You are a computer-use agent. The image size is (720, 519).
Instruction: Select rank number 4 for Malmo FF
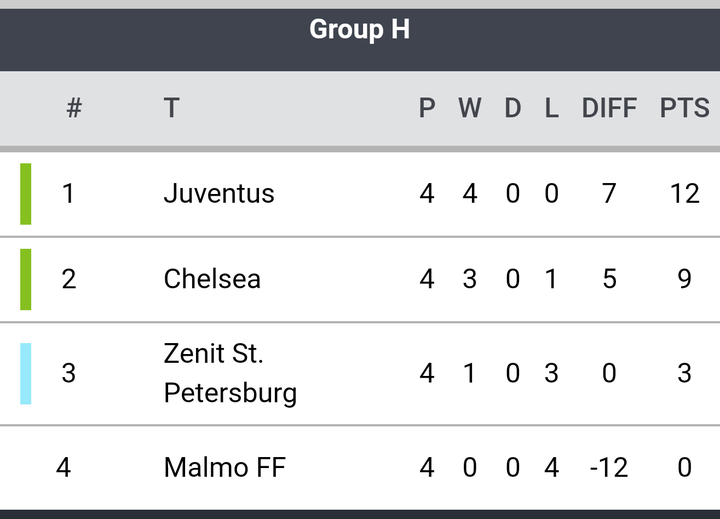click(63, 468)
